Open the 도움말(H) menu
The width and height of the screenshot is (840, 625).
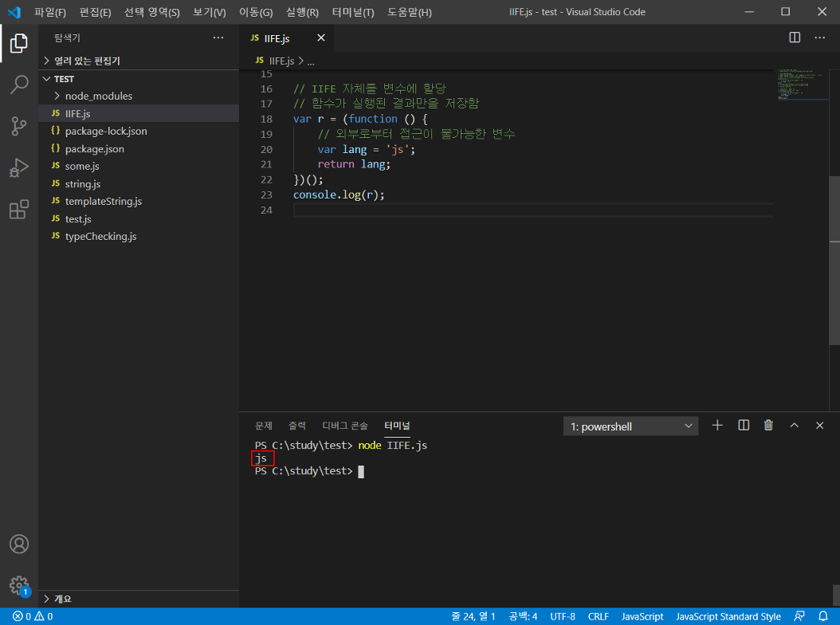coord(410,12)
